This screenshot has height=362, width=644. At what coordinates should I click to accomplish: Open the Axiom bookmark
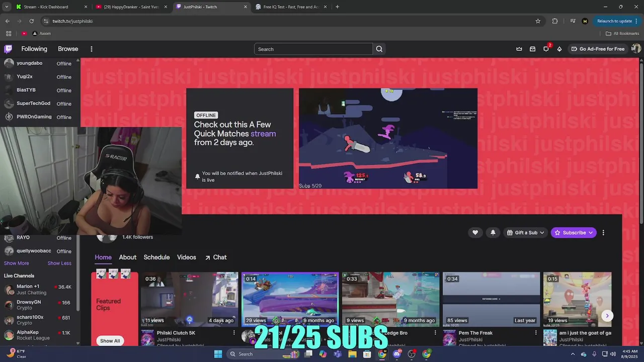[42, 33]
